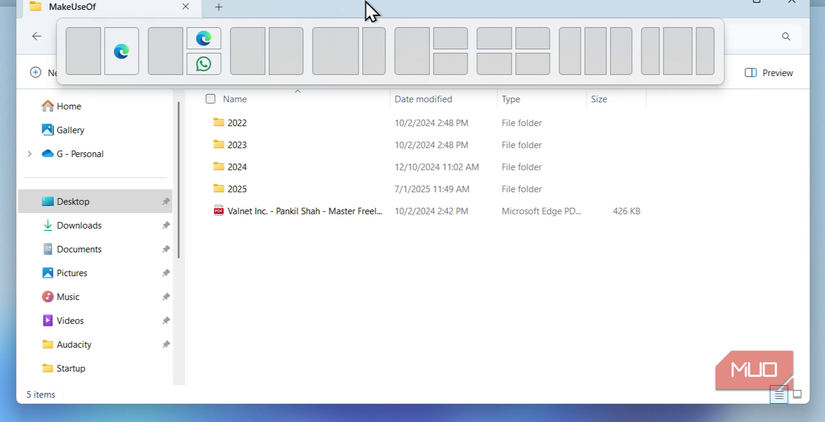This screenshot has height=422, width=825.
Task: Click 12/10/2024 11:02 AM date cell
Action: 437,167
